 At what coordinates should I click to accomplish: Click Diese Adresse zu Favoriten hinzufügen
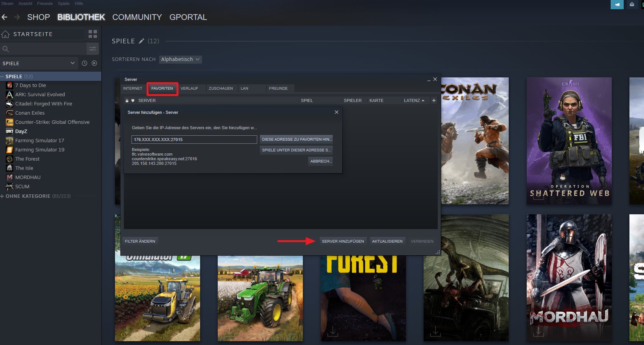[x=296, y=139]
